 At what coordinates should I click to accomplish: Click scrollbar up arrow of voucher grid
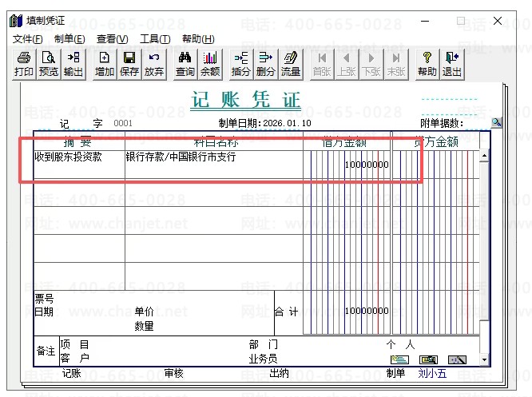484,156
